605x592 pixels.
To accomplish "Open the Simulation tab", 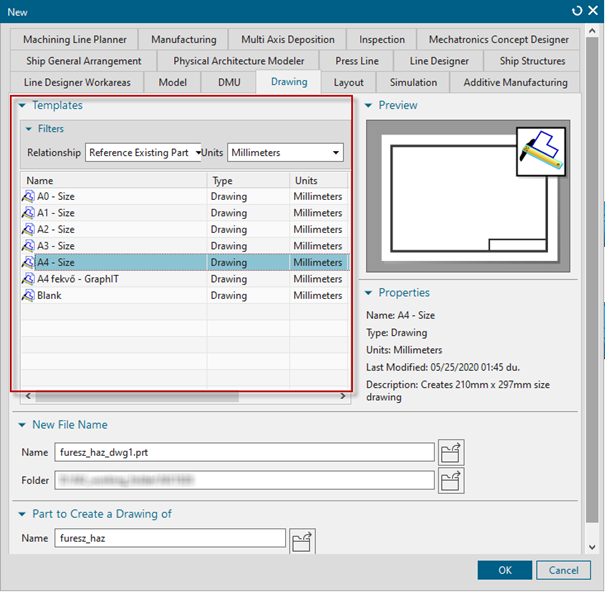I will point(413,82).
